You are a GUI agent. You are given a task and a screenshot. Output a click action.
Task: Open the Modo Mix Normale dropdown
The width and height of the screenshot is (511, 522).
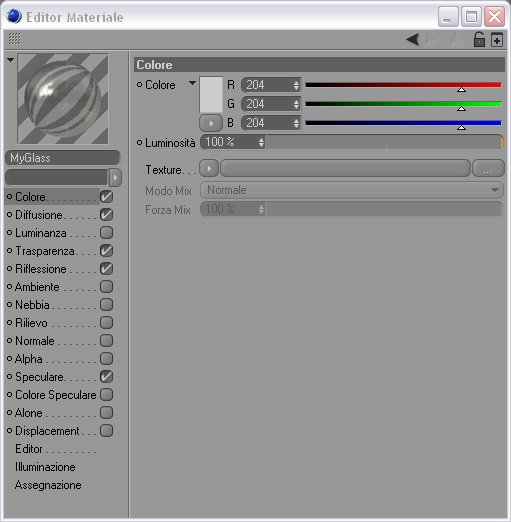coord(352,190)
